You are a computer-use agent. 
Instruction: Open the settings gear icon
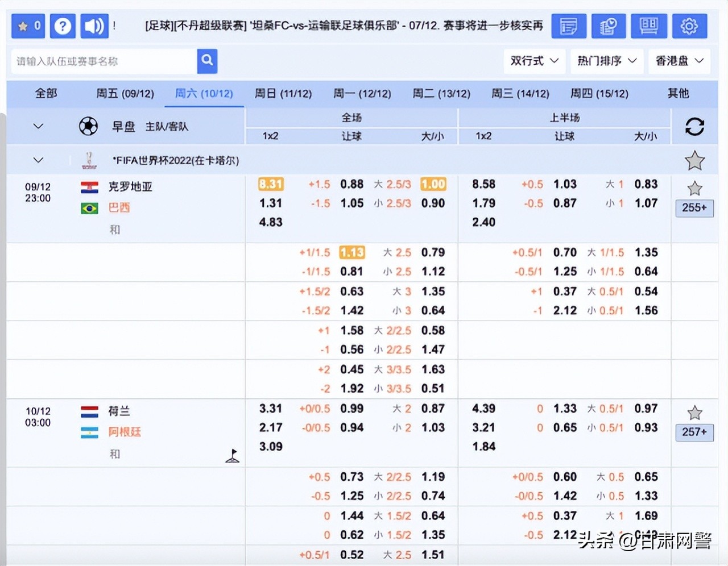(x=689, y=26)
